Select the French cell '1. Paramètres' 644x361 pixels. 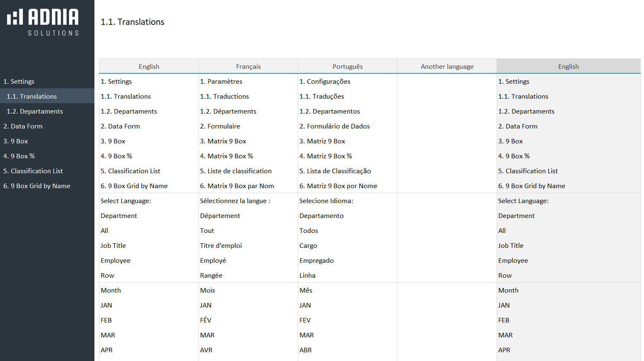[x=221, y=82]
